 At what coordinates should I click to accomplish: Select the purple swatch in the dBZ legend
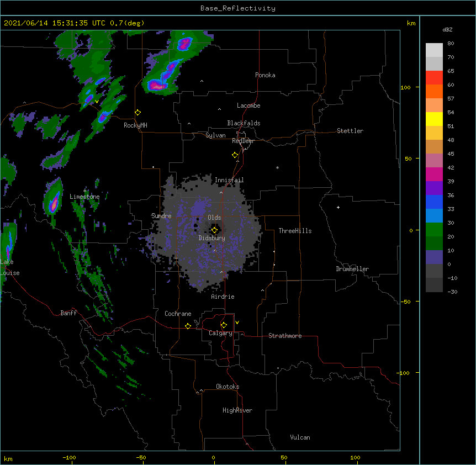coord(434,188)
